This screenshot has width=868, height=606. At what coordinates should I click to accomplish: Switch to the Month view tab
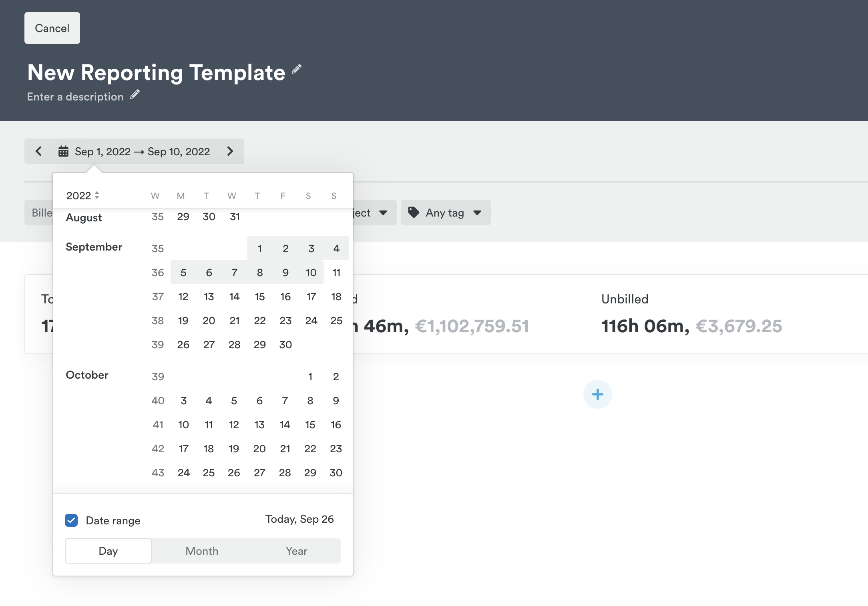click(202, 551)
